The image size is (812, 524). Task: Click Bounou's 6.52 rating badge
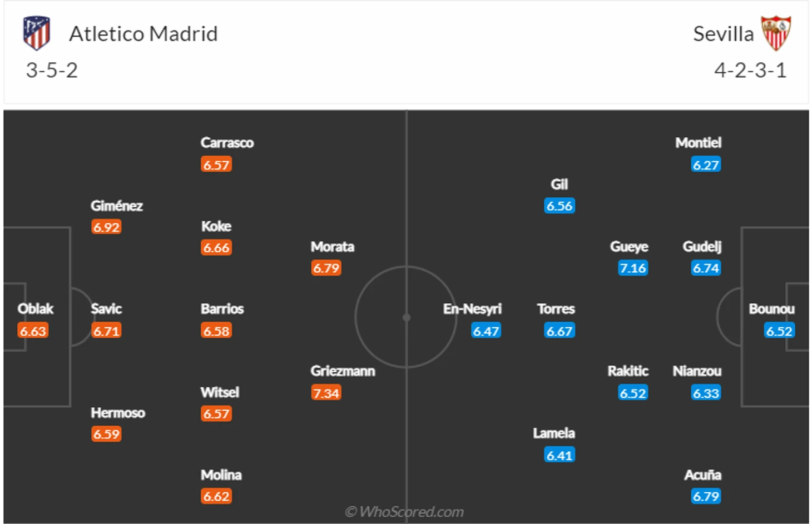click(779, 331)
